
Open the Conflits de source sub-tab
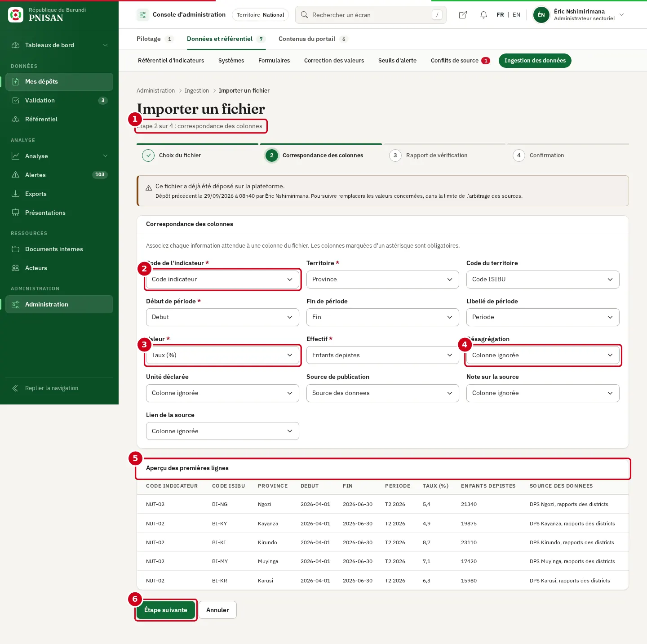[x=460, y=61]
